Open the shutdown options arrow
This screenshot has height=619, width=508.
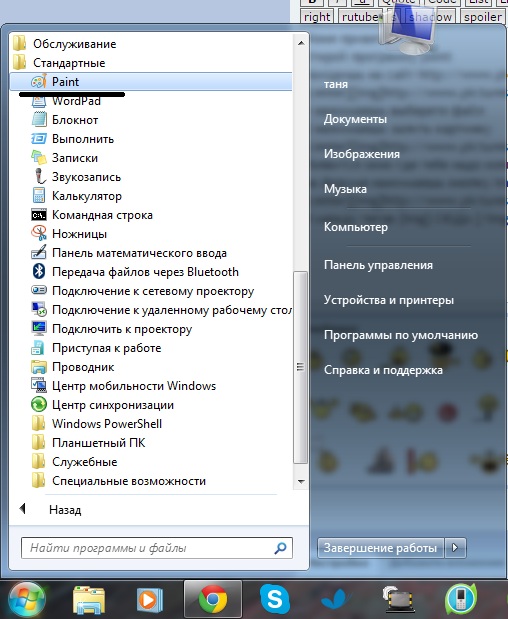click(x=455, y=548)
